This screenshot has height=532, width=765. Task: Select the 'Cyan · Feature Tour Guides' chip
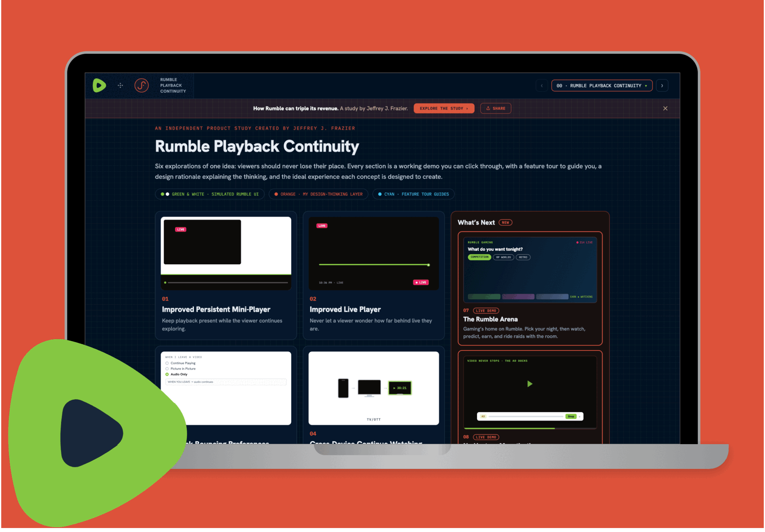[413, 194]
